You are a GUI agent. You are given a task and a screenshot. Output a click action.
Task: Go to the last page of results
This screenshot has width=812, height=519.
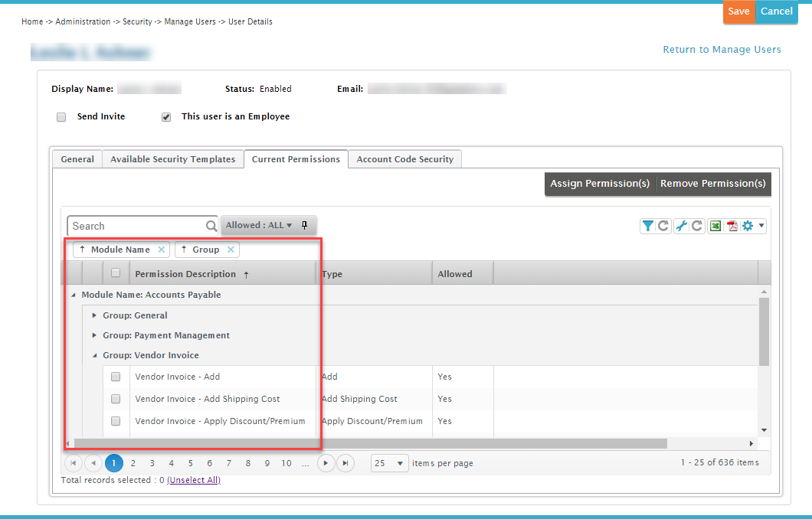[345, 463]
